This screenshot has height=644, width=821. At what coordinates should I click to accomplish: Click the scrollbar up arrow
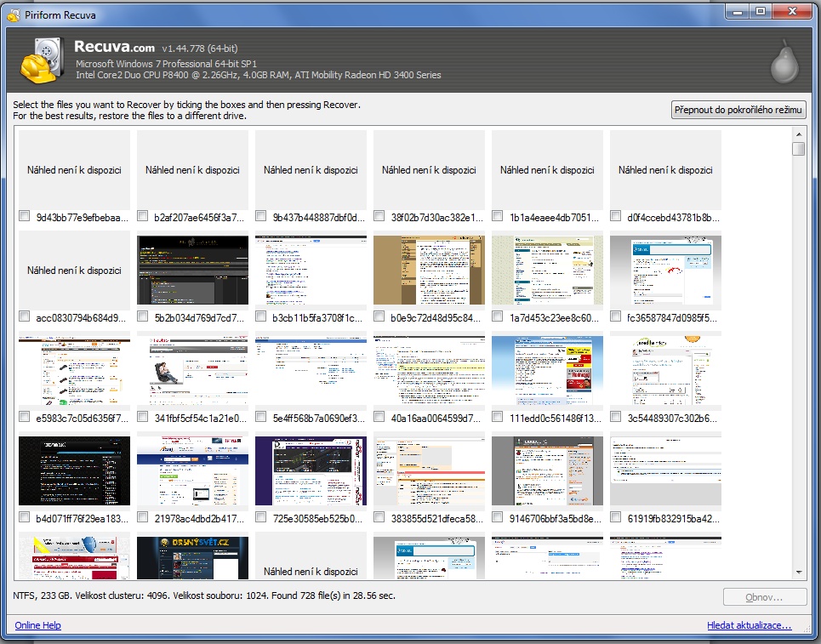(x=798, y=134)
